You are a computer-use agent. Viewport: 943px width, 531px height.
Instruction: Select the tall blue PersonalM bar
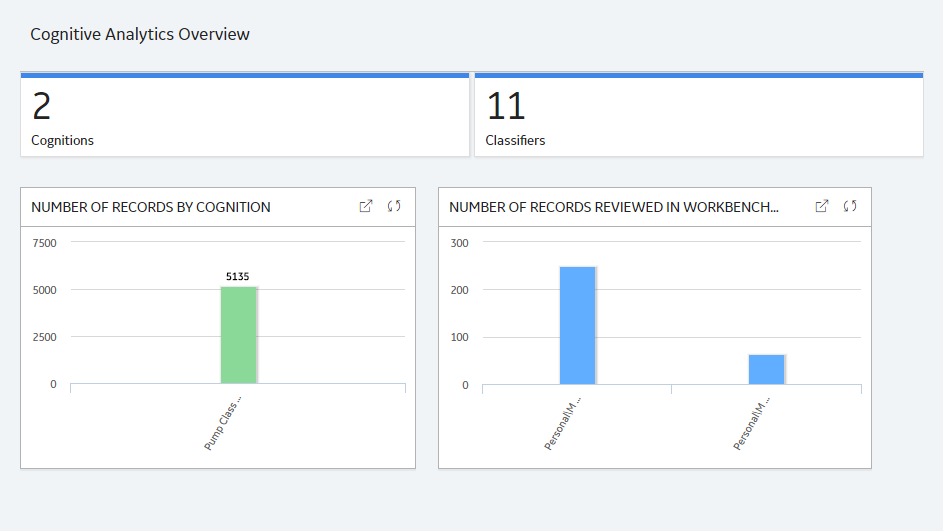(x=577, y=325)
